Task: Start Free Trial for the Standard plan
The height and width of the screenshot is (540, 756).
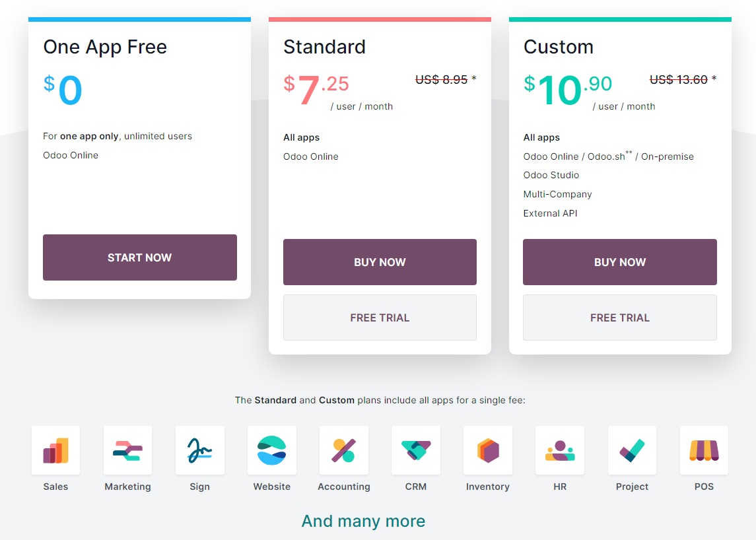Action: (x=380, y=318)
